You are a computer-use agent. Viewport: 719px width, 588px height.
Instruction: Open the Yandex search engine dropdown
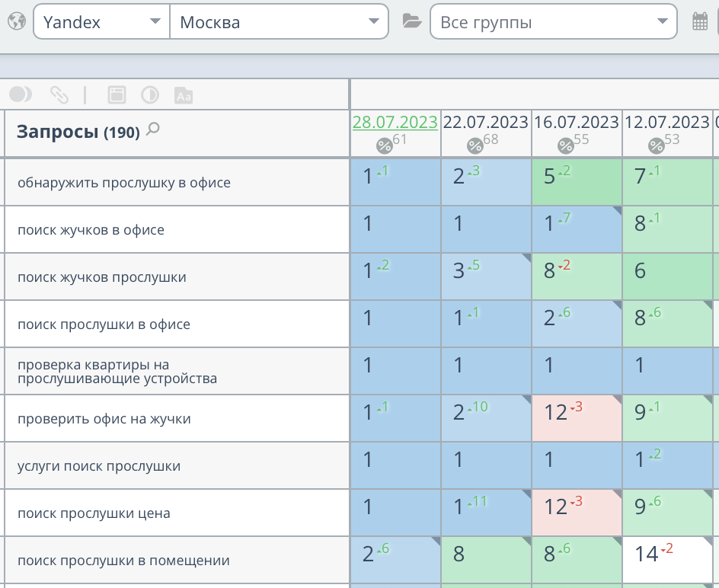coord(101,21)
